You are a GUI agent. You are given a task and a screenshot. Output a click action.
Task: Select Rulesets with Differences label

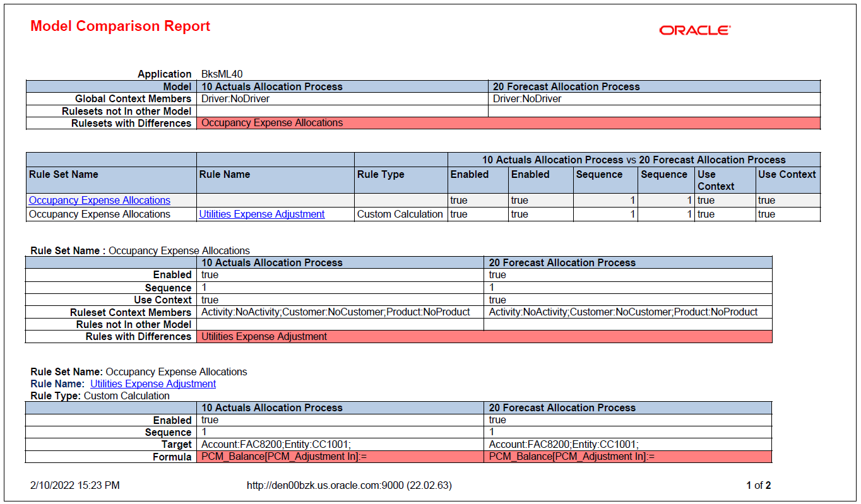(x=131, y=123)
